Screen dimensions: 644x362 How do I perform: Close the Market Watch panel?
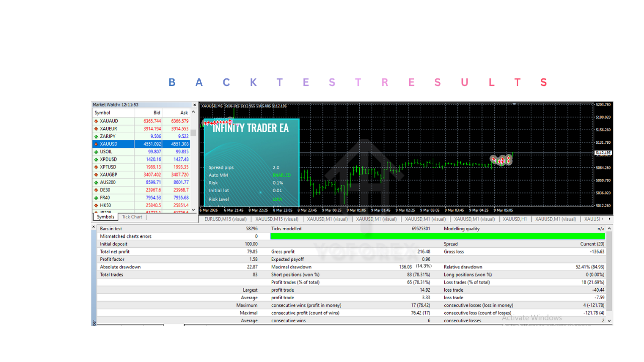point(194,105)
